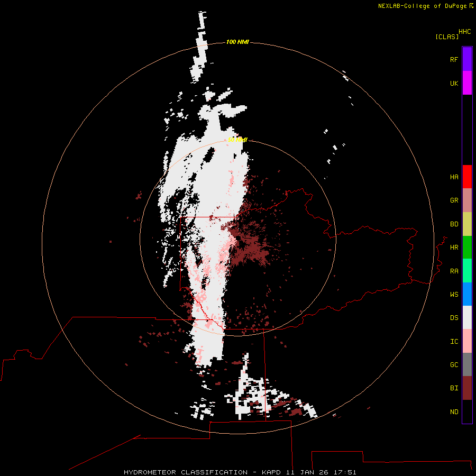The image size is (476, 476).
Task: Click the dark red BI legend swatch
Action: point(467,388)
